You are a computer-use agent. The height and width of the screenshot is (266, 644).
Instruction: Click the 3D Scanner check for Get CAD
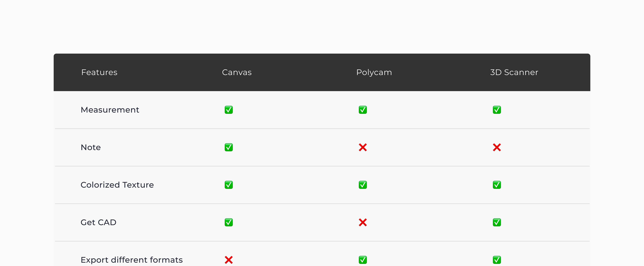pos(496,222)
